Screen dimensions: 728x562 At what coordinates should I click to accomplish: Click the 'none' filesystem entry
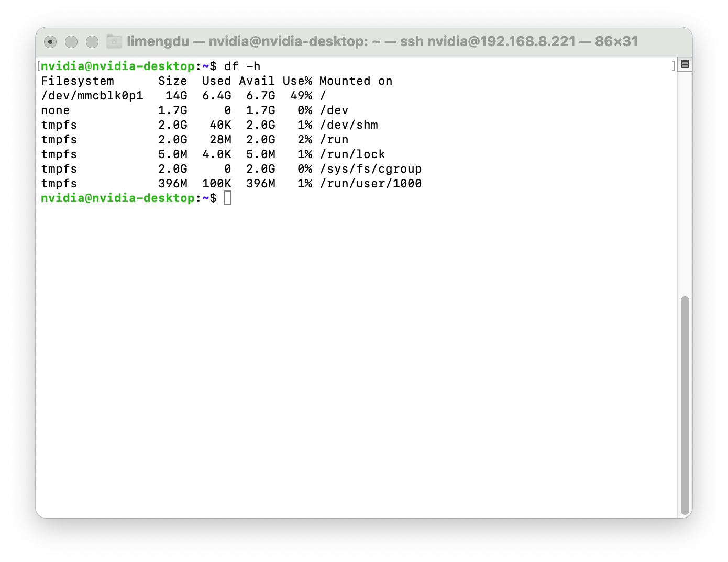click(56, 110)
